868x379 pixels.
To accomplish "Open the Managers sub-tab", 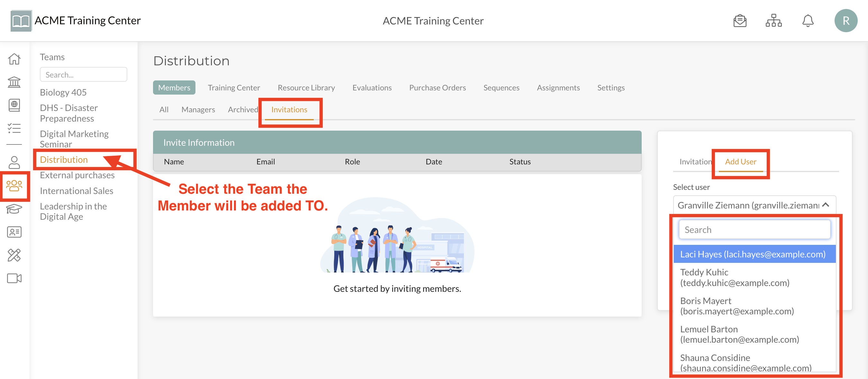I will 198,109.
